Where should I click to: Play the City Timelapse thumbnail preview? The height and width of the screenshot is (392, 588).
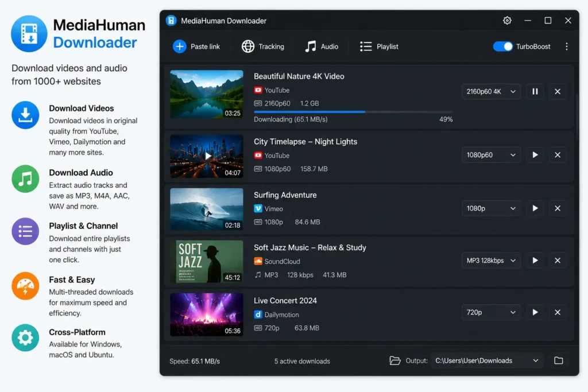[x=207, y=156]
